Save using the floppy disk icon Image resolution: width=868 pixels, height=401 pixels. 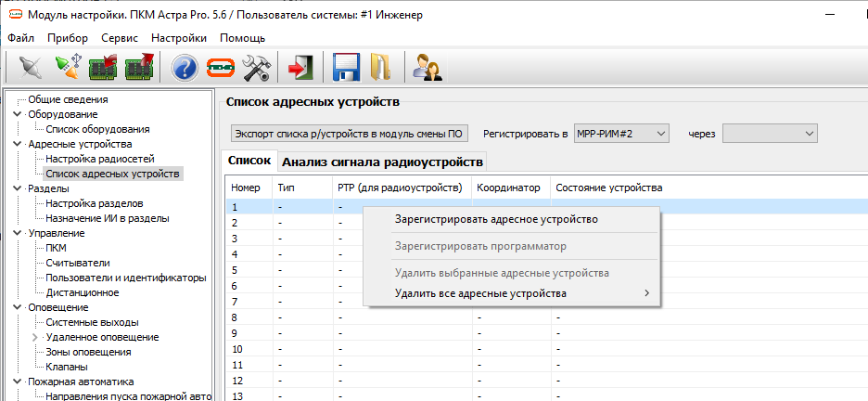click(x=346, y=69)
